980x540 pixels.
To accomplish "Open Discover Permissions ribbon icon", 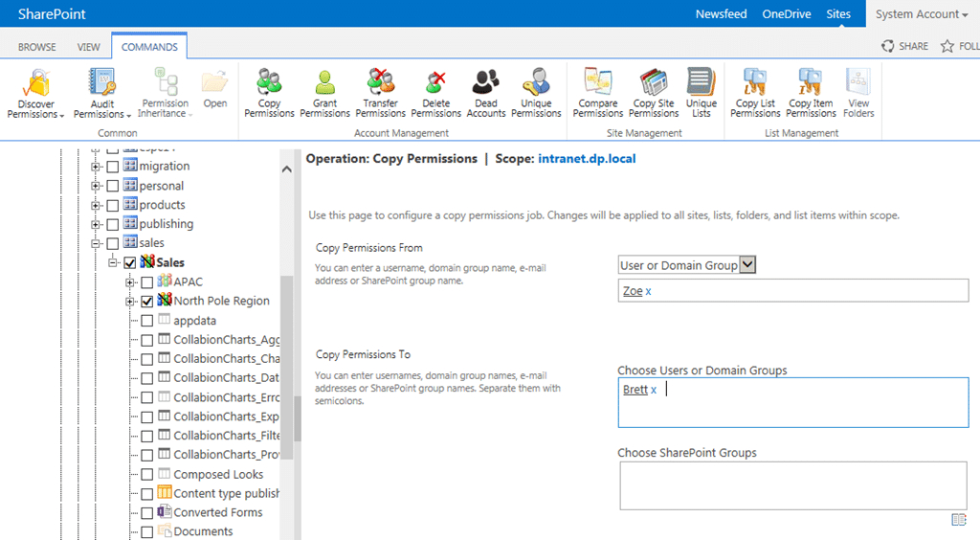I will 35,83.
